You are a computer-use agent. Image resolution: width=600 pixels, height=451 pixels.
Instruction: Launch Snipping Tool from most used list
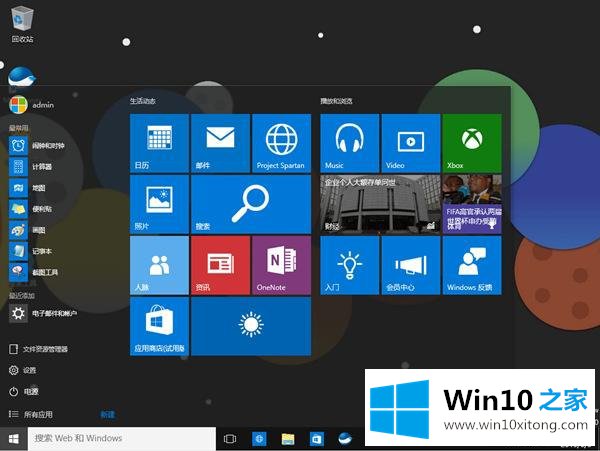pos(34,272)
